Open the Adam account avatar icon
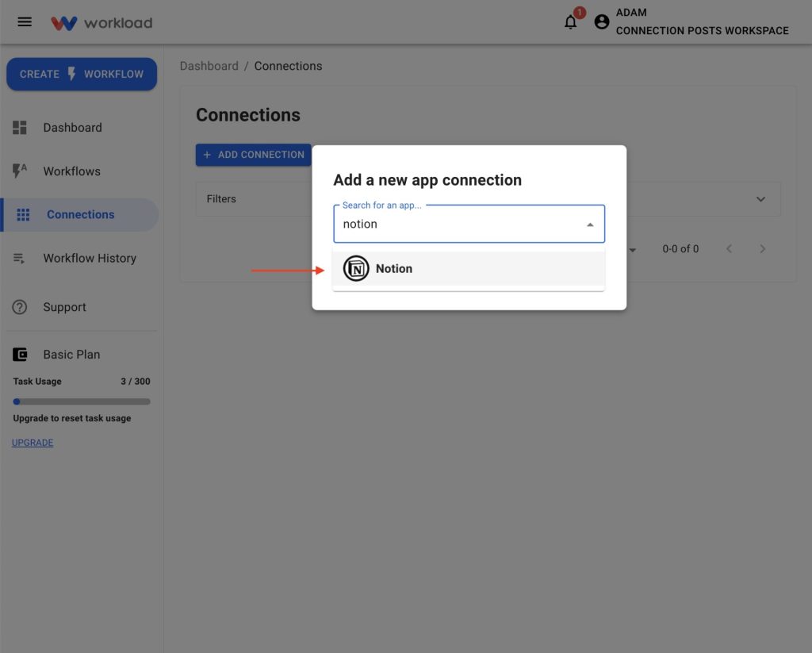The width and height of the screenshot is (812, 653). 601,21
